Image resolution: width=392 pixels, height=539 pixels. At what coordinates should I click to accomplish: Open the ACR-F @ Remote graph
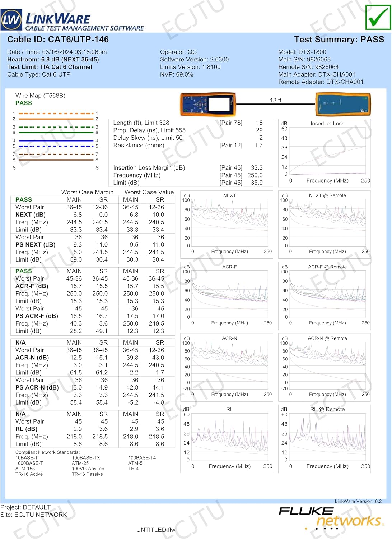coord(325,296)
